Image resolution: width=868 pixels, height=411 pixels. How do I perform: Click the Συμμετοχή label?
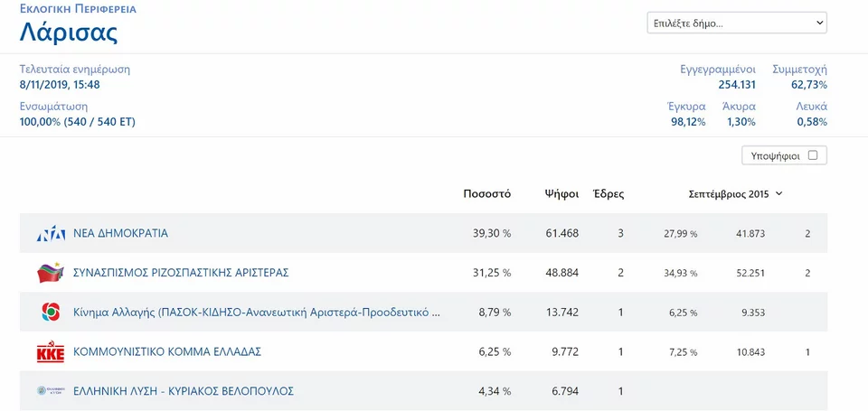[800, 70]
